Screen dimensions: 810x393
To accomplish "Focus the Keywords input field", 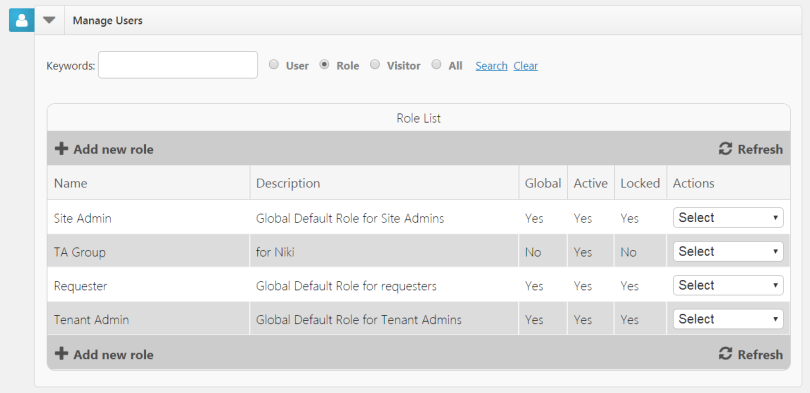I will click(178, 65).
